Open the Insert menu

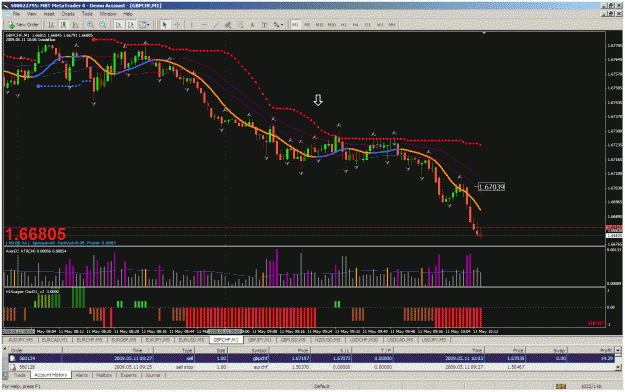click(49, 14)
